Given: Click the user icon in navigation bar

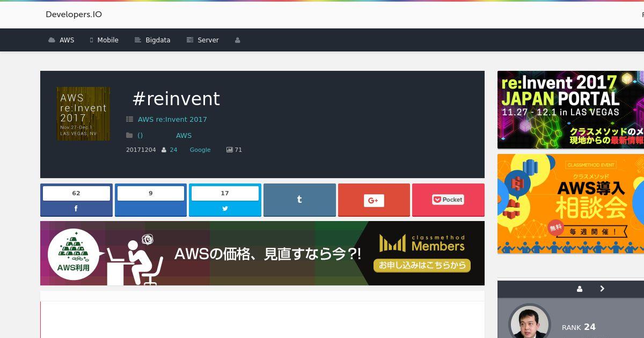Looking at the screenshot, I should [237, 40].
